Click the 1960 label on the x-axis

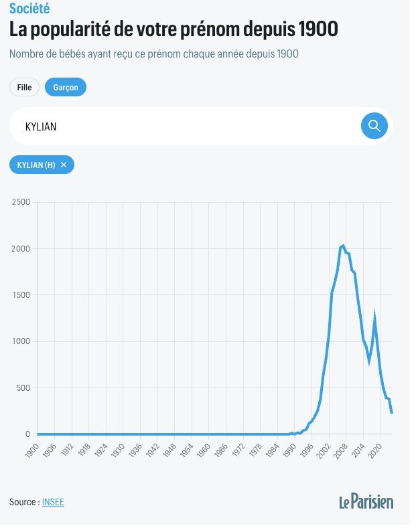(x=207, y=458)
